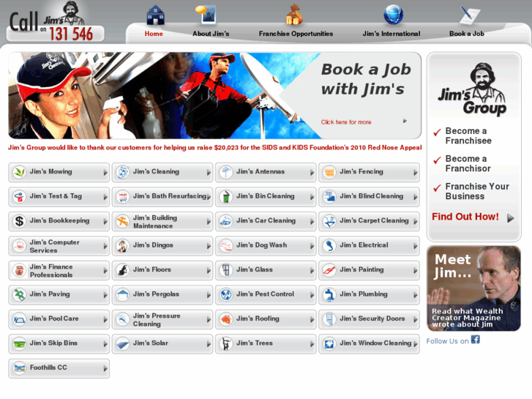Click the Jim's Carpet Cleaning icon

click(329, 221)
